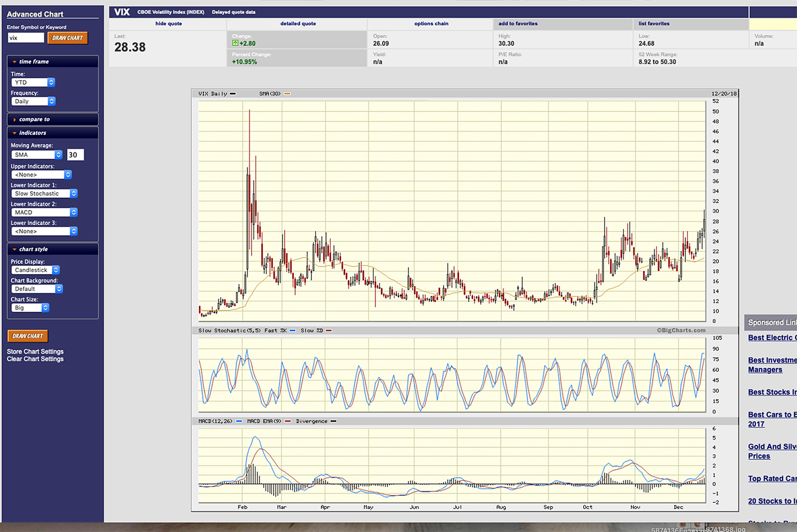797x532 pixels.
Task: Open Chart Background Default dropdown
Action: click(37, 289)
